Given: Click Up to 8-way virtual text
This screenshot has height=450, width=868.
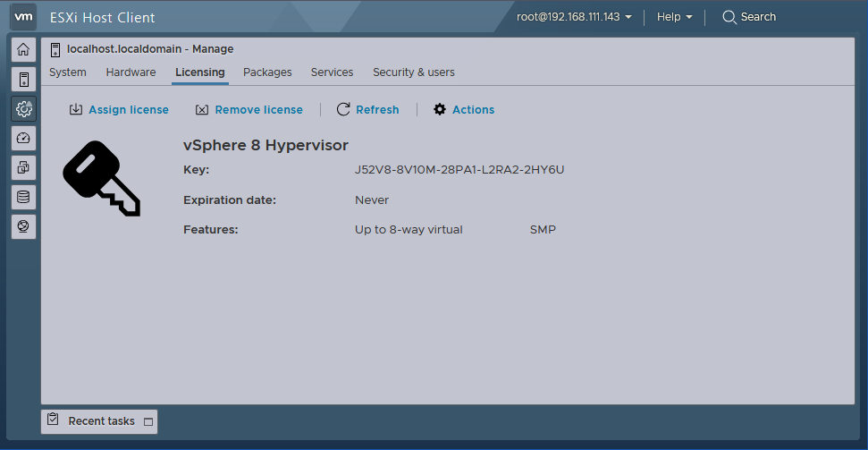Looking at the screenshot, I should (x=409, y=229).
